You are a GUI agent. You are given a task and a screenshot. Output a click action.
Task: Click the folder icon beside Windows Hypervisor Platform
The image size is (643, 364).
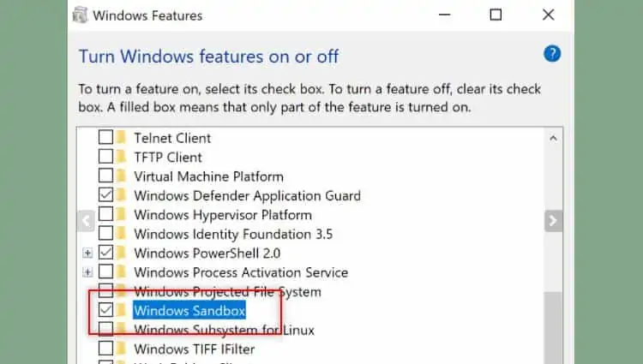tap(122, 215)
